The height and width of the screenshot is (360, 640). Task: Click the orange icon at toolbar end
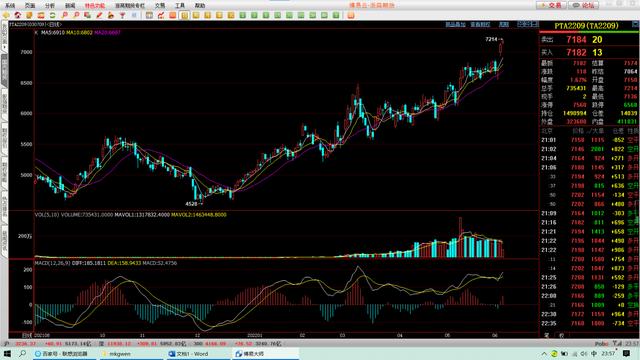351,15
